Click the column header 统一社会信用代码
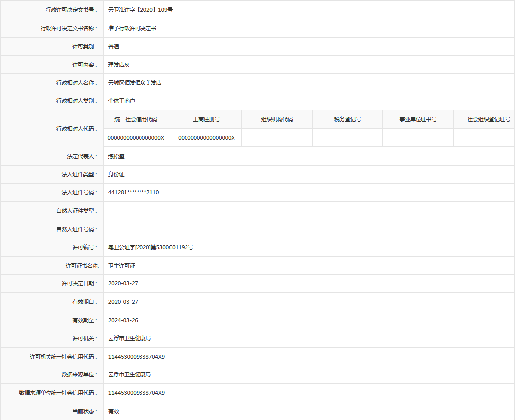Image resolution: width=515 pixels, height=420 pixels. (136, 119)
